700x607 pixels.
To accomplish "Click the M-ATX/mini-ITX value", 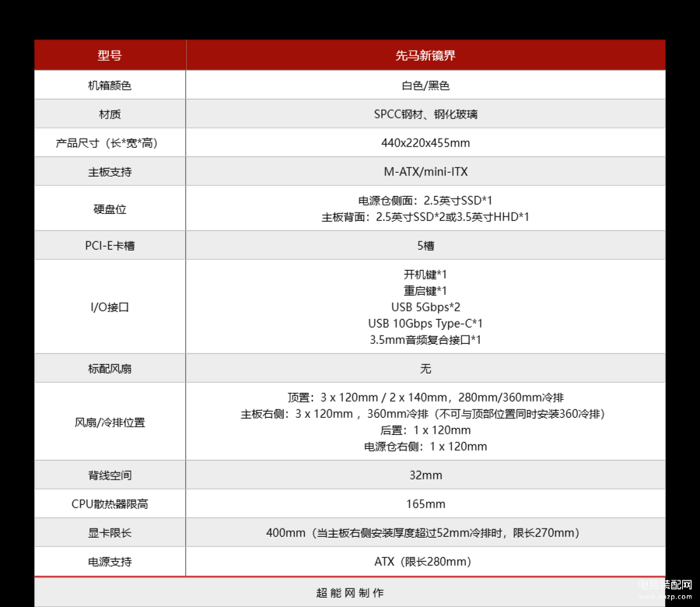I will coord(425,172).
